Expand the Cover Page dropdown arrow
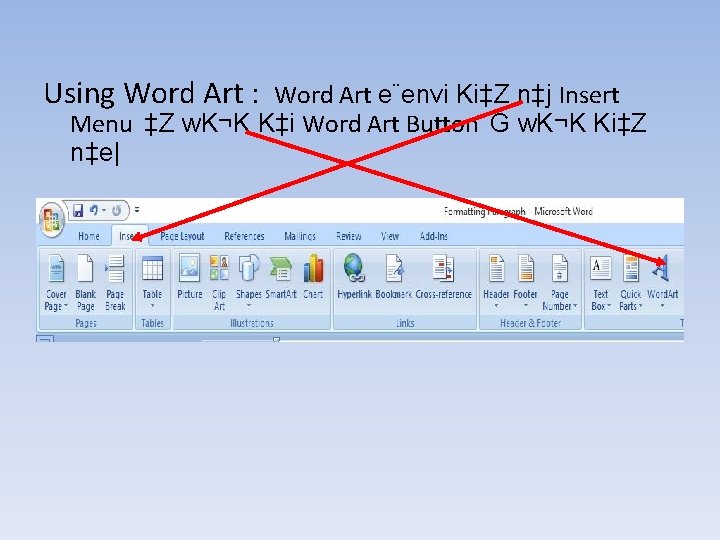Screen dimensions: 720x540 (x=66, y=306)
